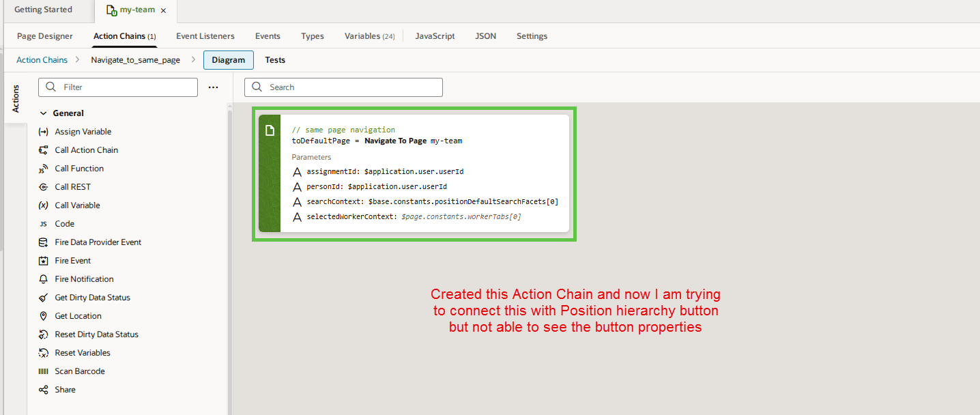980x415 pixels.
Task: Click the Share action icon
Action: 44,390
